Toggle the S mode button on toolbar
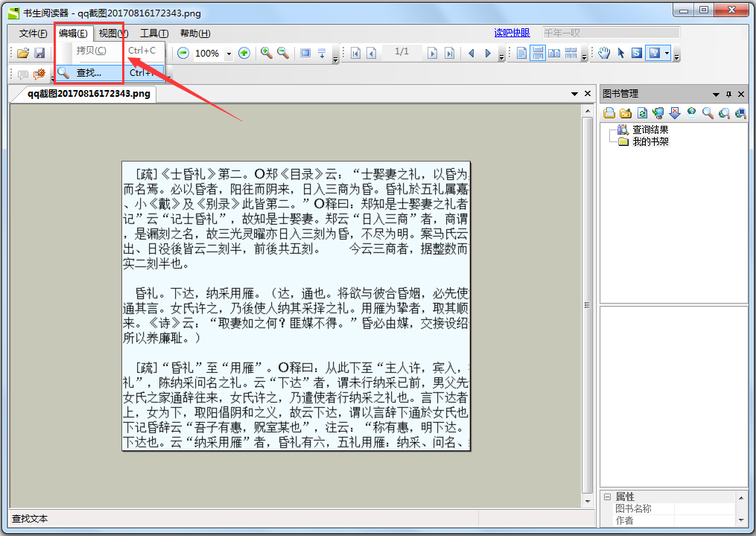 tap(637, 53)
